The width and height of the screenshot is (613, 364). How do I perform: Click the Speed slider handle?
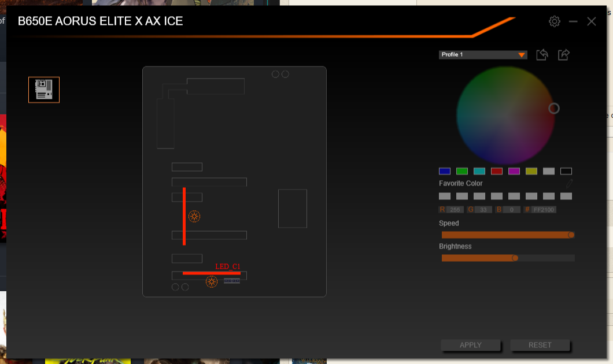coord(571,235)
